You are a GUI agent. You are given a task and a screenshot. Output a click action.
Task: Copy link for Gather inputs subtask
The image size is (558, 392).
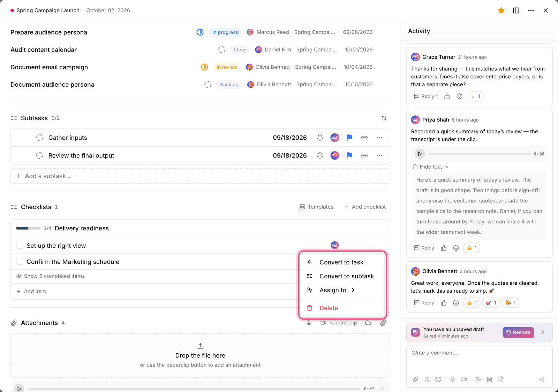coord(364,138)
